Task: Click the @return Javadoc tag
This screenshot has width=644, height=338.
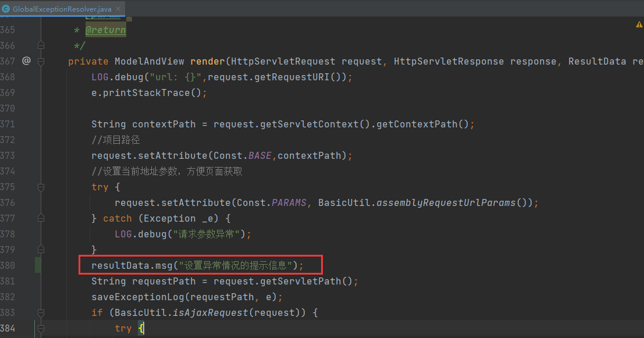Action: click(x=105, y=30)
